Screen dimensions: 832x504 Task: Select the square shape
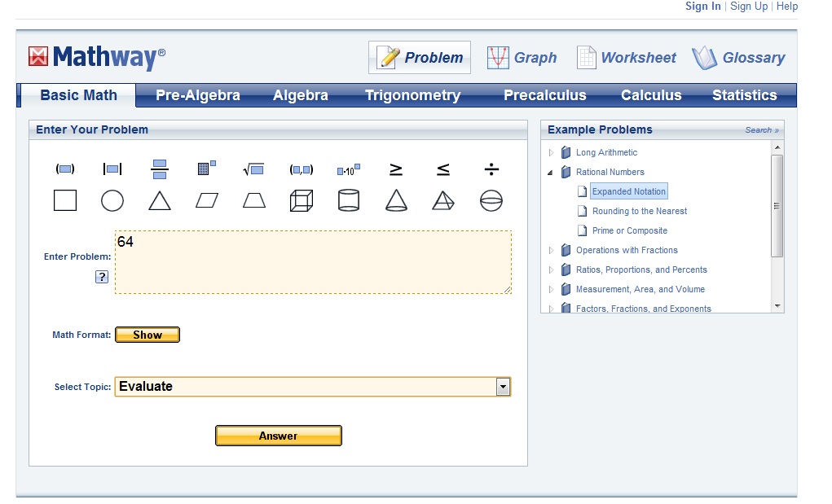pyautogui.click(x=65, y=200)
